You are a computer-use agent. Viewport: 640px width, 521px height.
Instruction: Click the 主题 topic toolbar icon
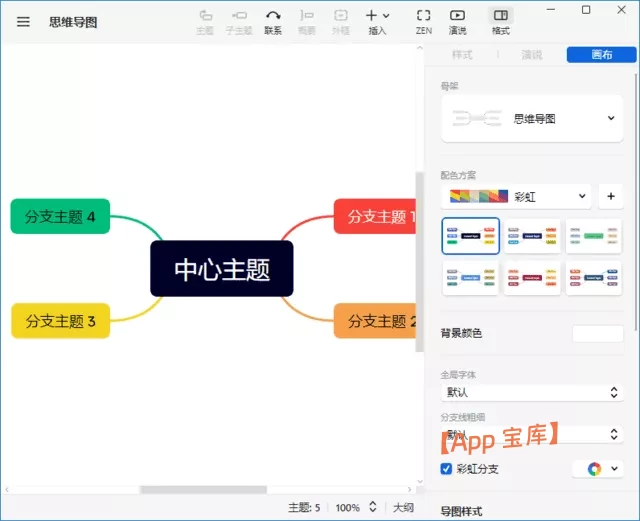pos(205,22)
